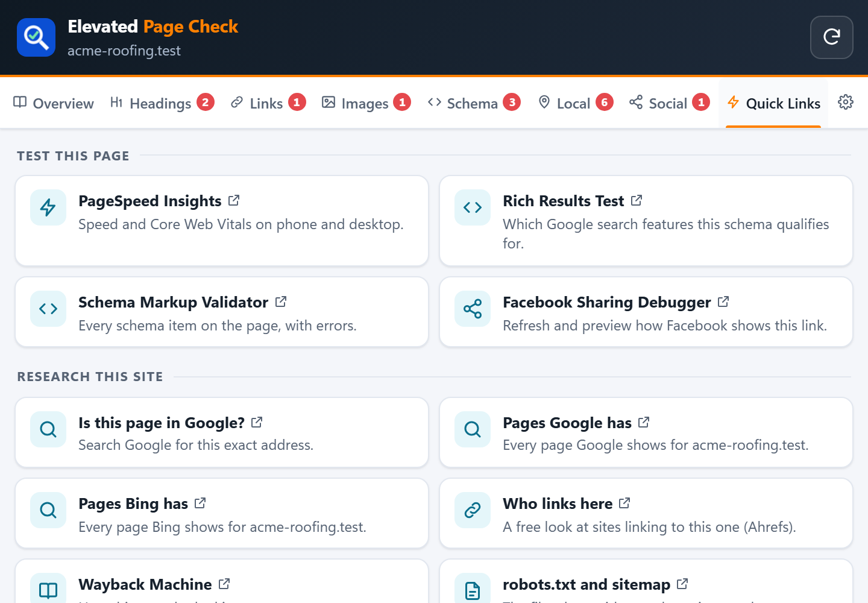Open the Headings tab
Screen dimensions: 868x603
(162, 103)
